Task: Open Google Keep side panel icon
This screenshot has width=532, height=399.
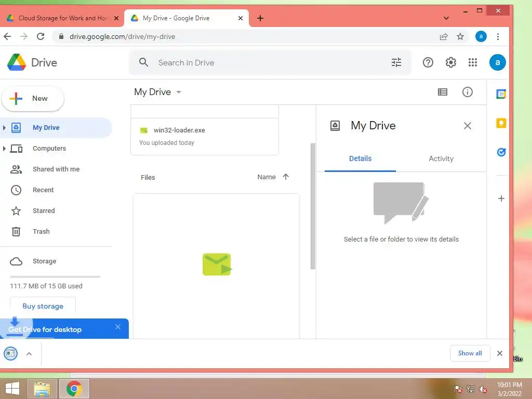Action: [501, 123]
